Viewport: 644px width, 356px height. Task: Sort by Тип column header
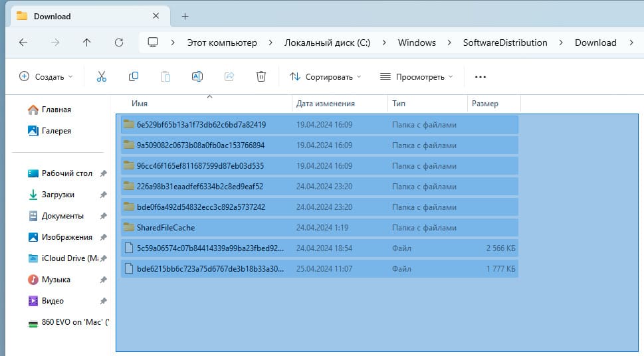398,104
